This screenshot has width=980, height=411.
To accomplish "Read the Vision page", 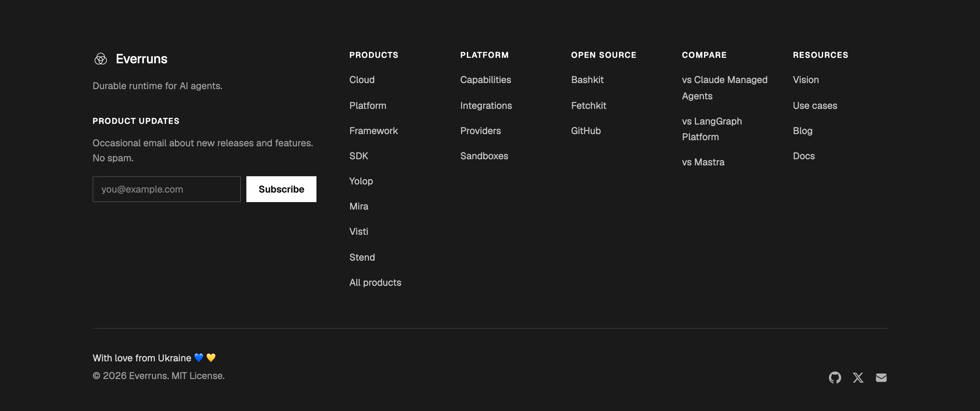I will pos(806,80).
